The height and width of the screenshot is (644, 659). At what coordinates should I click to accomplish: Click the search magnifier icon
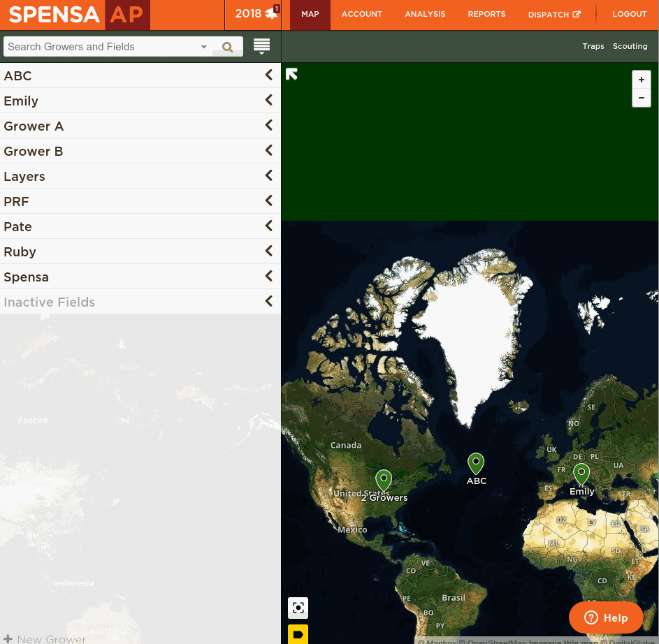[x=227, y=47]
